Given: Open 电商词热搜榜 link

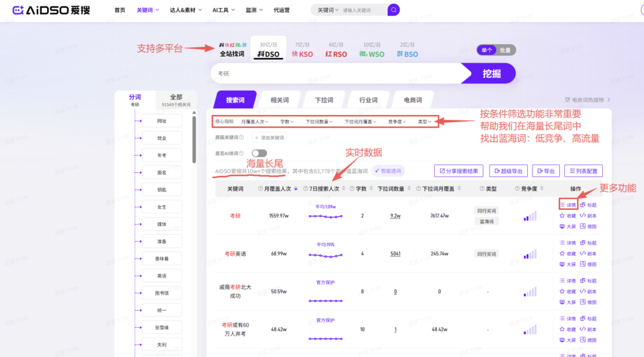Looking at the screenshot, I should (x=587, y=100).
